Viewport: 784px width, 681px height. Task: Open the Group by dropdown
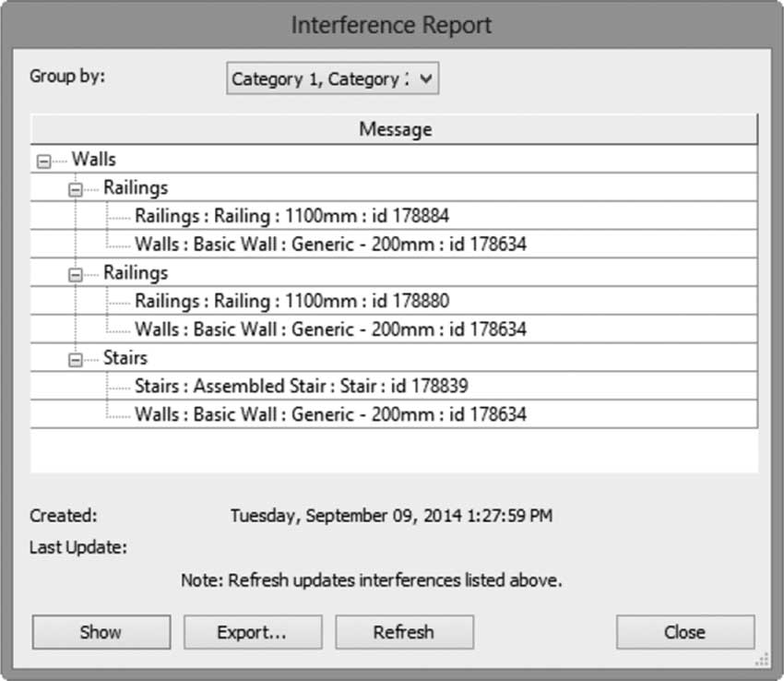pyautogui.click(x=332, y=78)
